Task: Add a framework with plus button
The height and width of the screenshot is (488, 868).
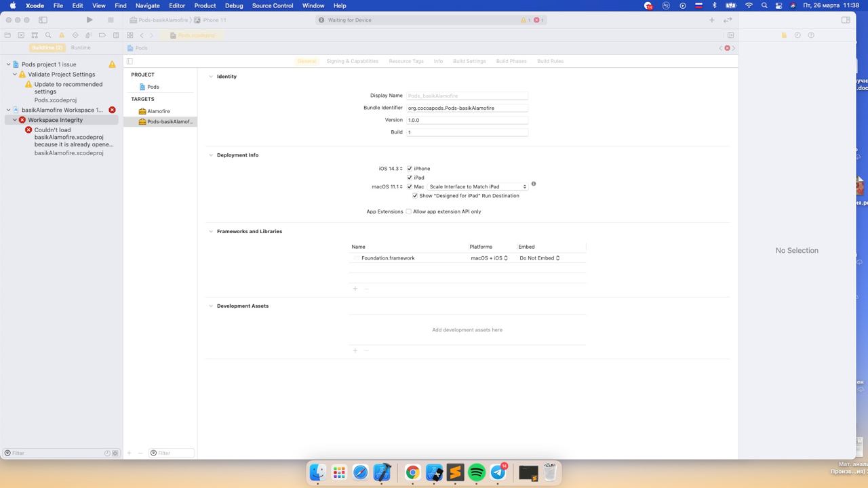Action: click(x=355, y=289)
